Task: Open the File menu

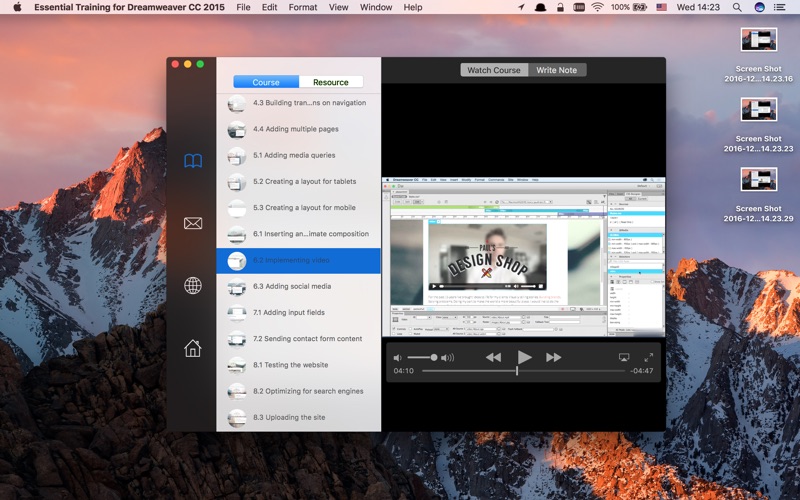Action: (x=243, y=7)
